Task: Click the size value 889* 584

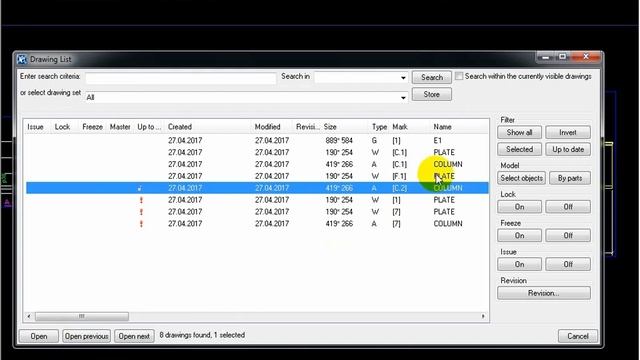Action: 339,140
